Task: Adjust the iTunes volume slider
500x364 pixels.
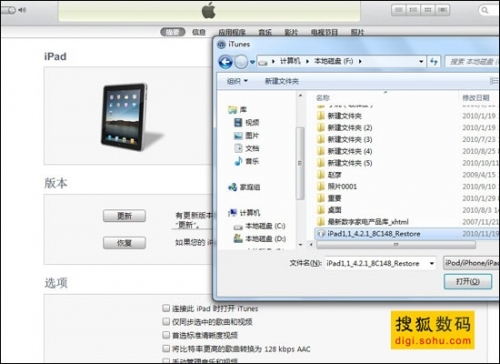Action: click(x=9, y=10)
